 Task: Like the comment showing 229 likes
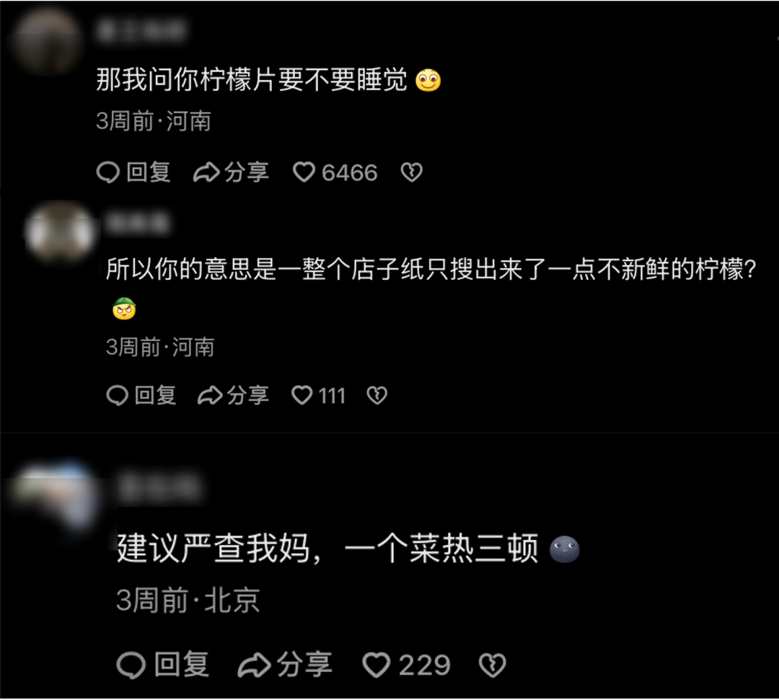pos(406,665)
